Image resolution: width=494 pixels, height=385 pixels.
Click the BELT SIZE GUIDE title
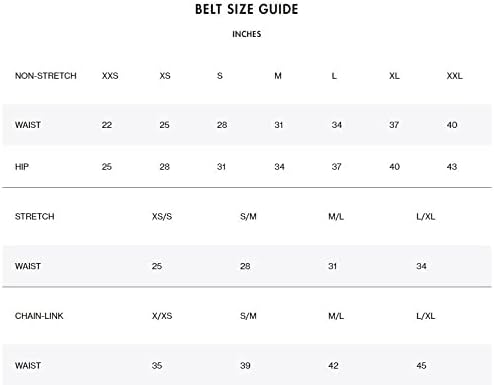[x=247, y=9]
